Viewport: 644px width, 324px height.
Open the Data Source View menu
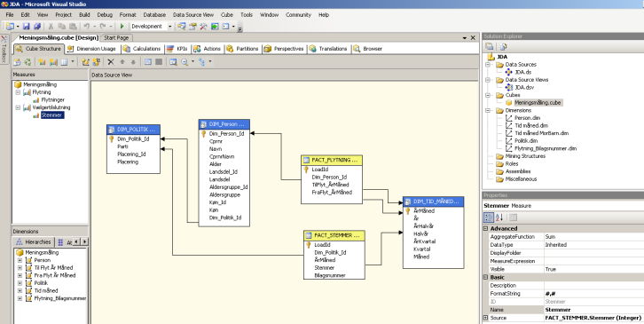(x=193, y=14)
